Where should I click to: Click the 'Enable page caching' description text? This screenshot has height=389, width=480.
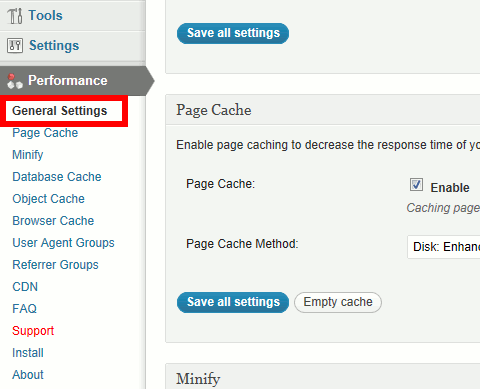coord(328,145)
